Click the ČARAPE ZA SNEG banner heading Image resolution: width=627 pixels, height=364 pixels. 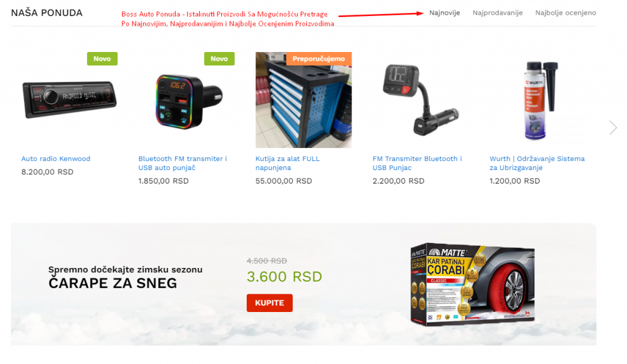113,283
